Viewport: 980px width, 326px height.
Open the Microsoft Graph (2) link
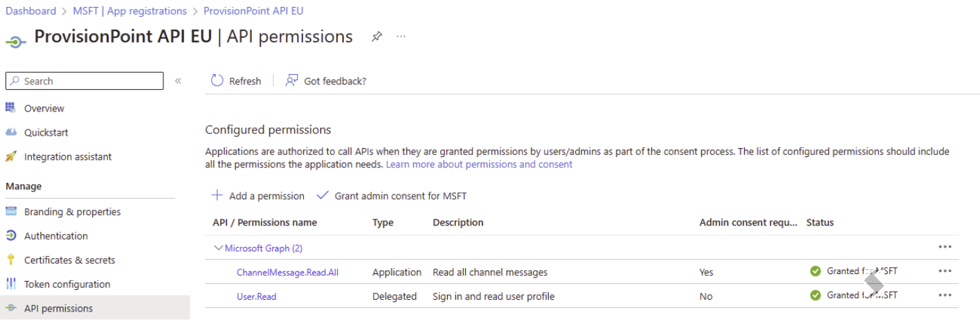point(264,248)
